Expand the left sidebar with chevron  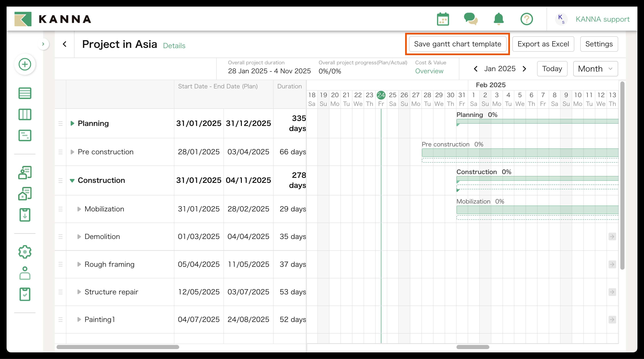tap(43, 44)
